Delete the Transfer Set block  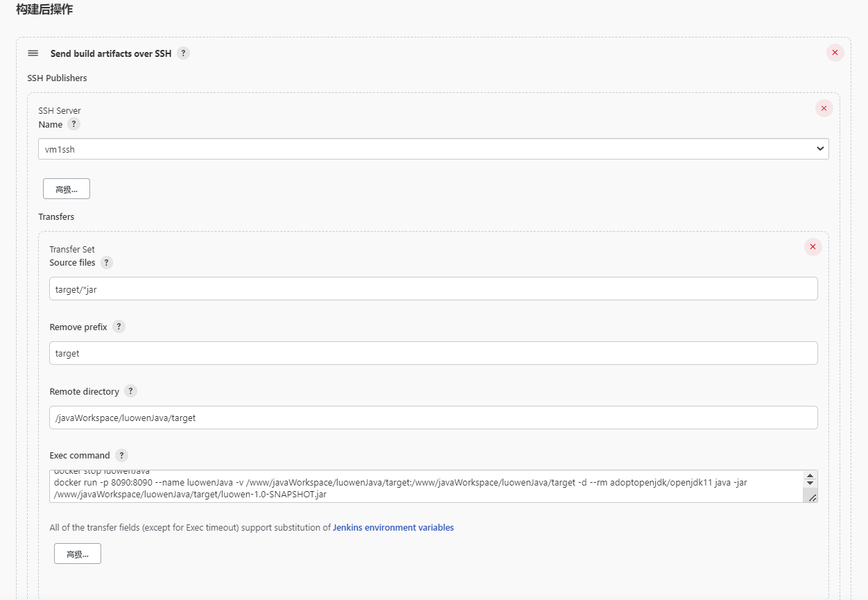(x=813, y=247)
